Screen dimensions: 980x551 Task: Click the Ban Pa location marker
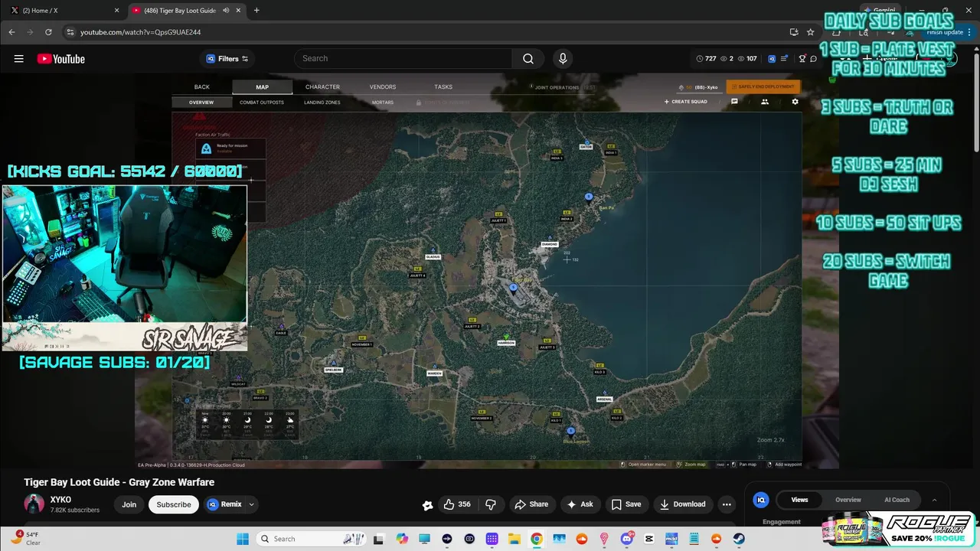[x=589, y=197]
